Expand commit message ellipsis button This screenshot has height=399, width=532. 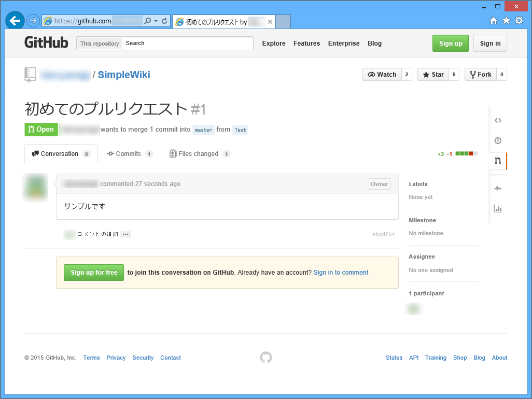click(125, 234)
